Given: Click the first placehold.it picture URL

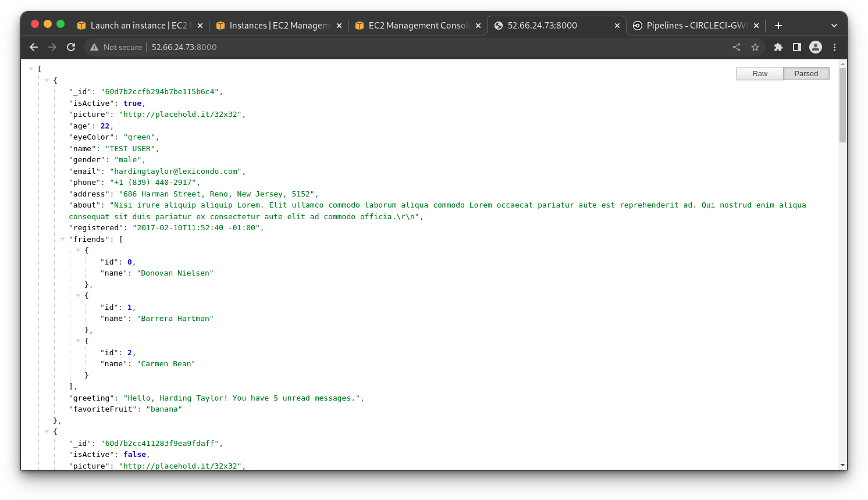Looking at the screenshot, I should 180,115.
